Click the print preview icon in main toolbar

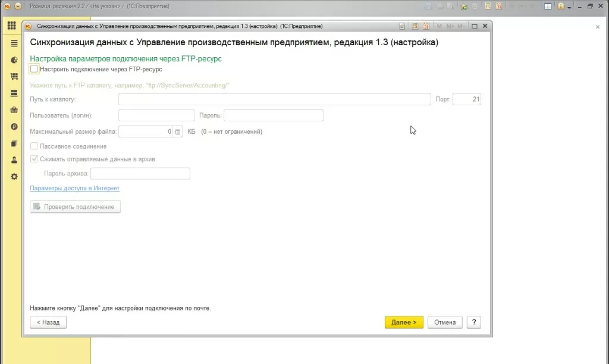pos(451,6)
